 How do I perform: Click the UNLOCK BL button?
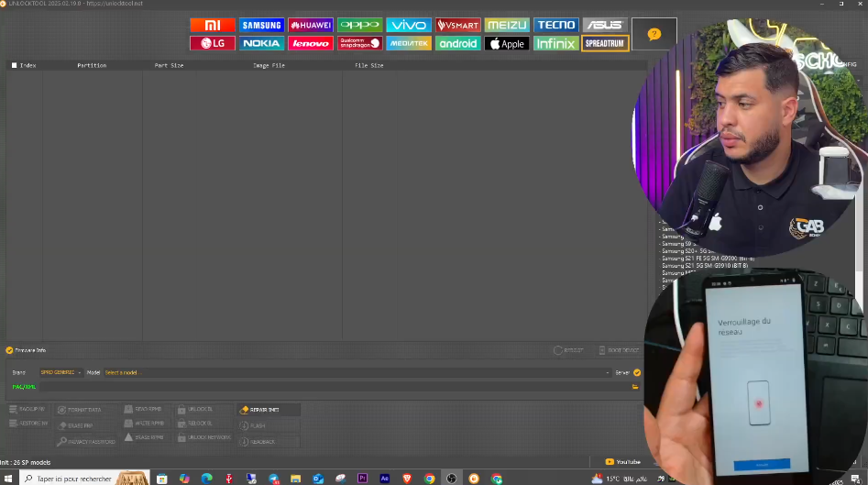point(195,409)
